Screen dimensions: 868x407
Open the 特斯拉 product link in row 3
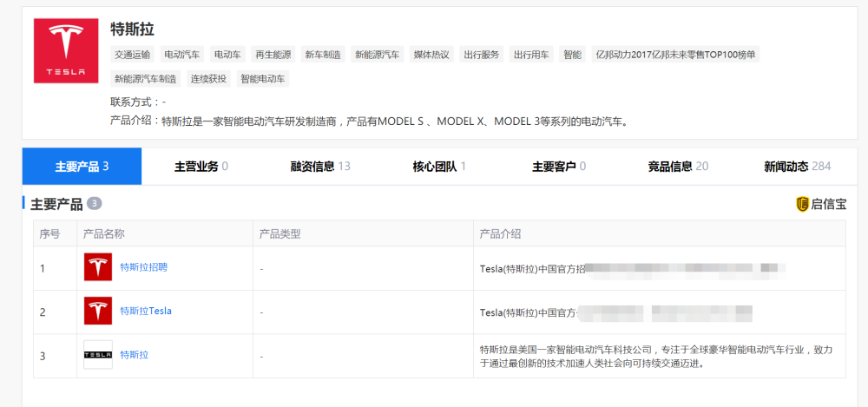coord(134,355)
